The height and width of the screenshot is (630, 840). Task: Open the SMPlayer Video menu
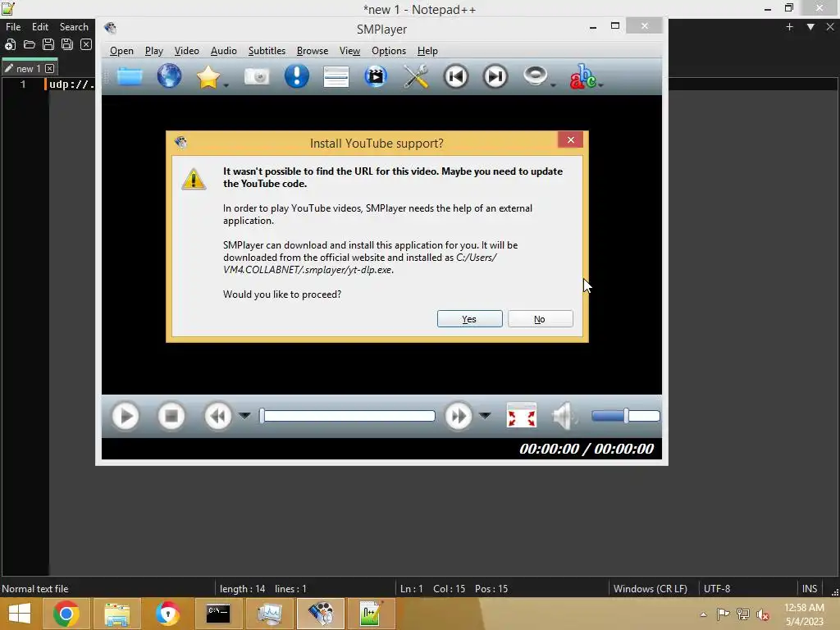pos(186,51)
